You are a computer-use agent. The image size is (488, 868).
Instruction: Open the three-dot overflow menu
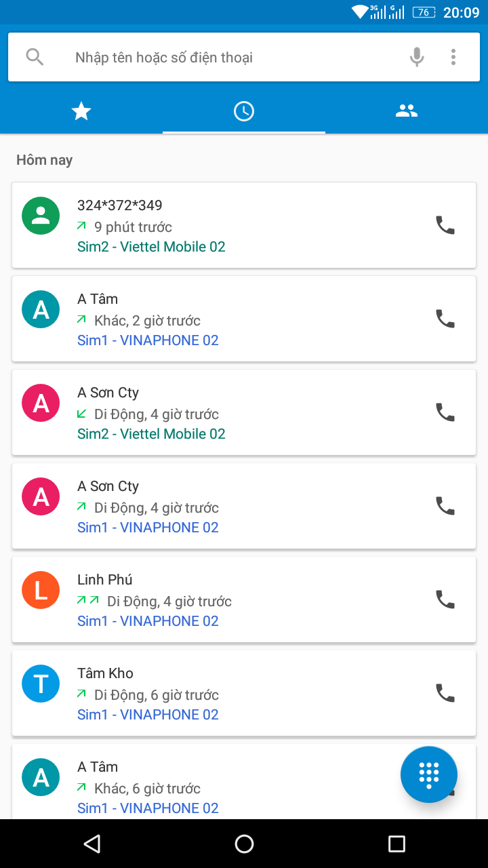(453, 57)
